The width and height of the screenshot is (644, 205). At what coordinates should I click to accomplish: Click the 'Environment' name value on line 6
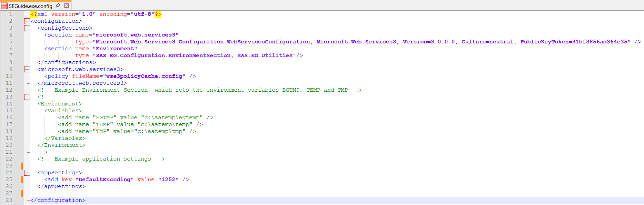[115, 49]
